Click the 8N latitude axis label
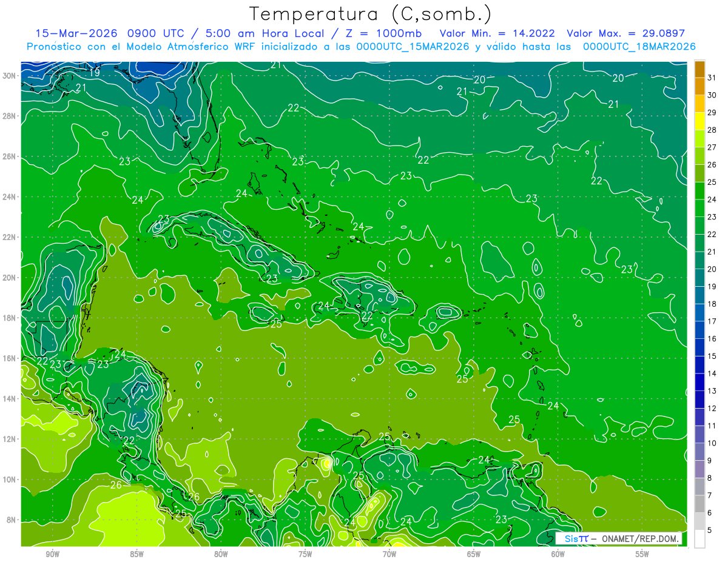The width and height of the screenshot is (728, 562). click(12, 520)
